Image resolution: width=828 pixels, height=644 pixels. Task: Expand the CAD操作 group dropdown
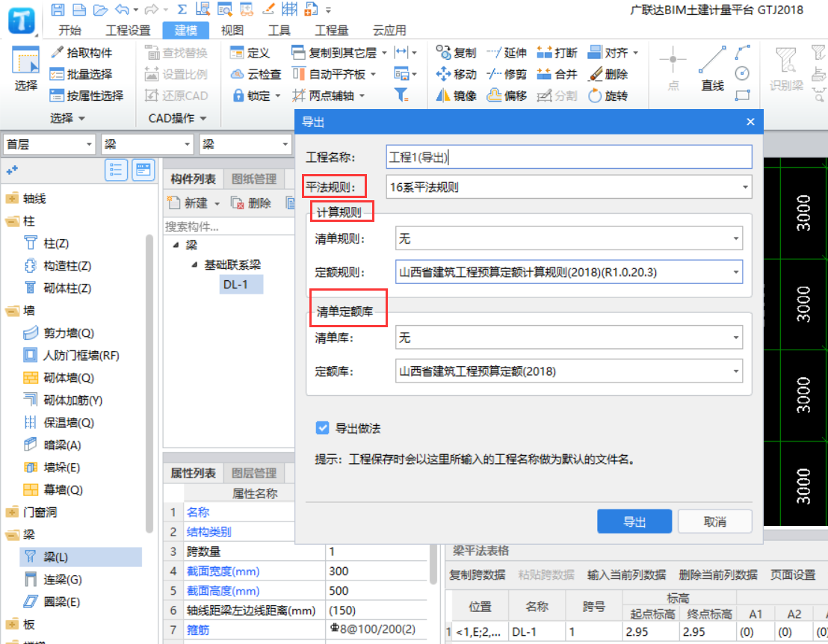tap(203, 118)
